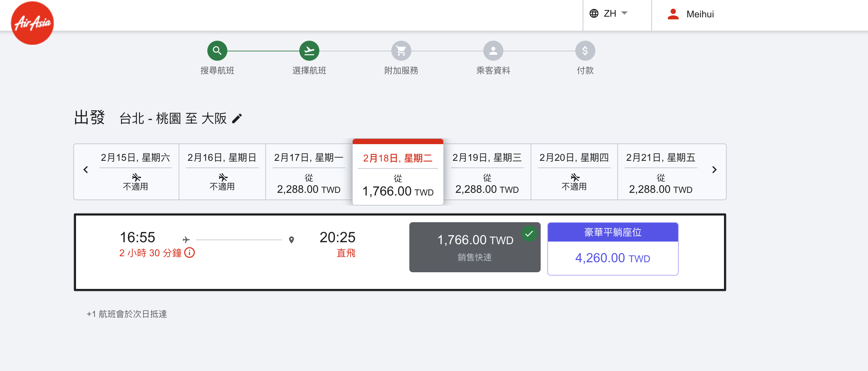
Task: Click the duration info icon beside 2 小時 30 分鐘
Action: coord(190,253)
